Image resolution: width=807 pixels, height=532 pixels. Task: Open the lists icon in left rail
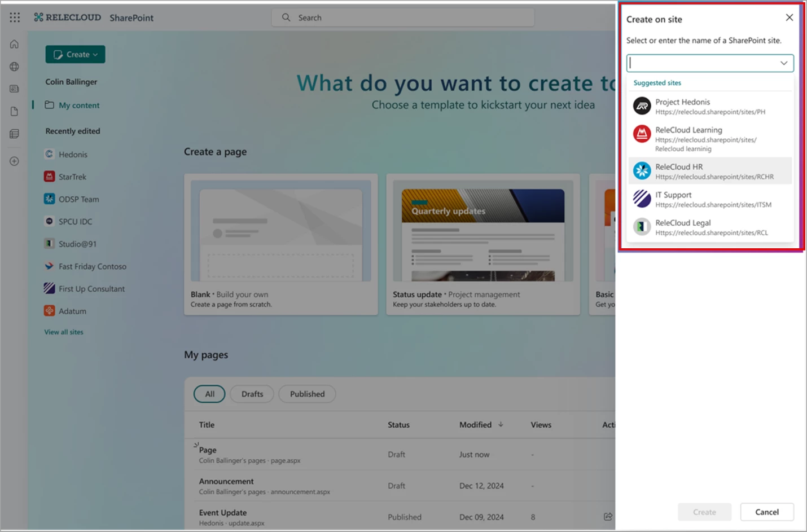coord(14,134)
